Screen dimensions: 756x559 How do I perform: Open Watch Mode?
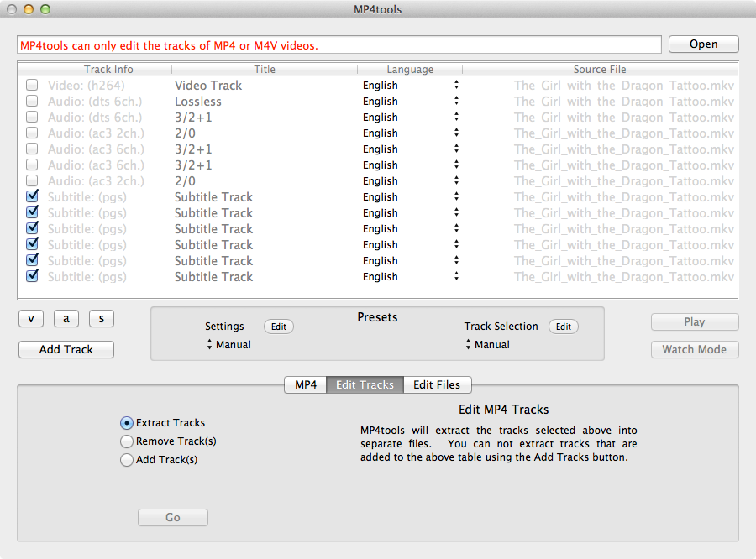pos(695,349)
